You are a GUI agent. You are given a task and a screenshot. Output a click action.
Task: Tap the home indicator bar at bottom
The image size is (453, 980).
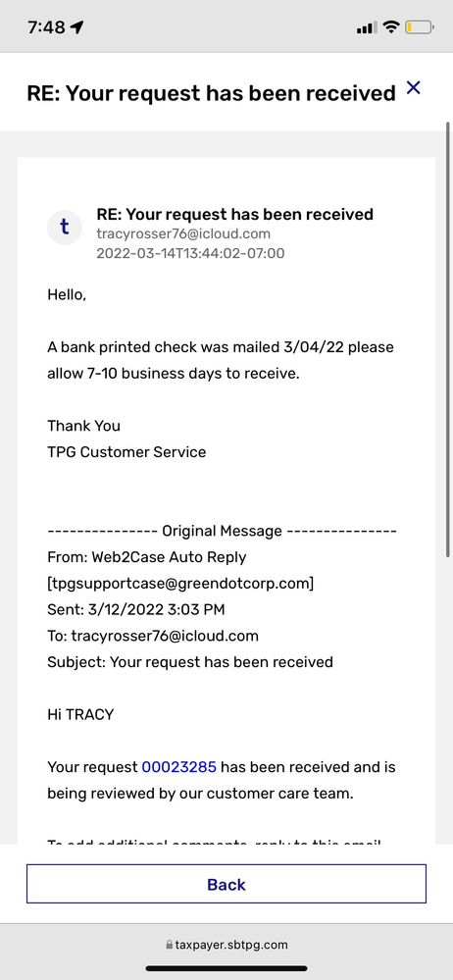[x=226, y=969]
